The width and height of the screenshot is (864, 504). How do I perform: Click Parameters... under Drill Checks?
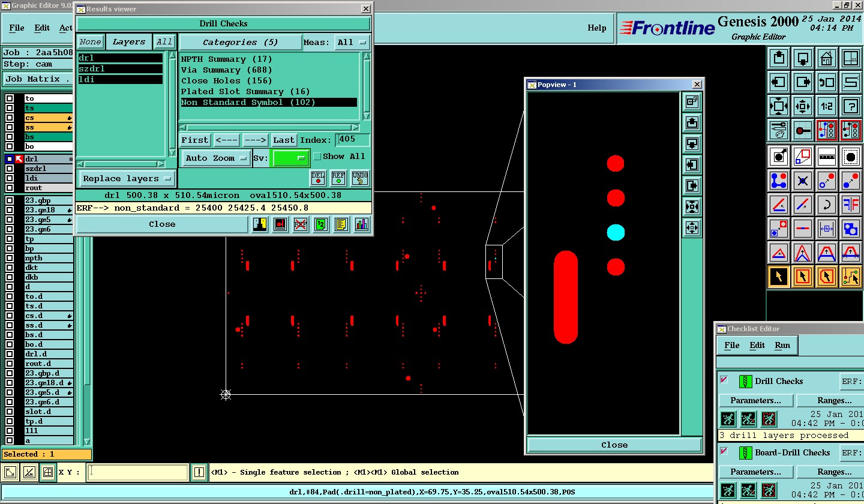(755, 400)
